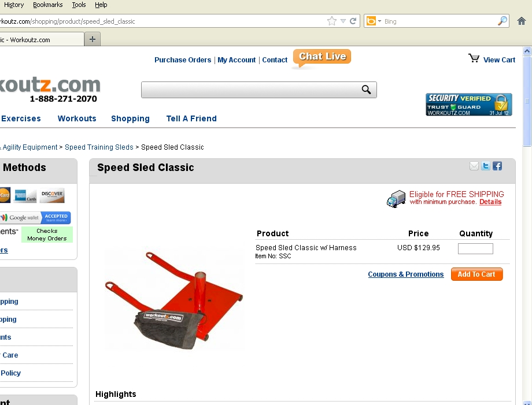Open the Coupons & Promotions link
Screen dimensions: 532x405
406,274
